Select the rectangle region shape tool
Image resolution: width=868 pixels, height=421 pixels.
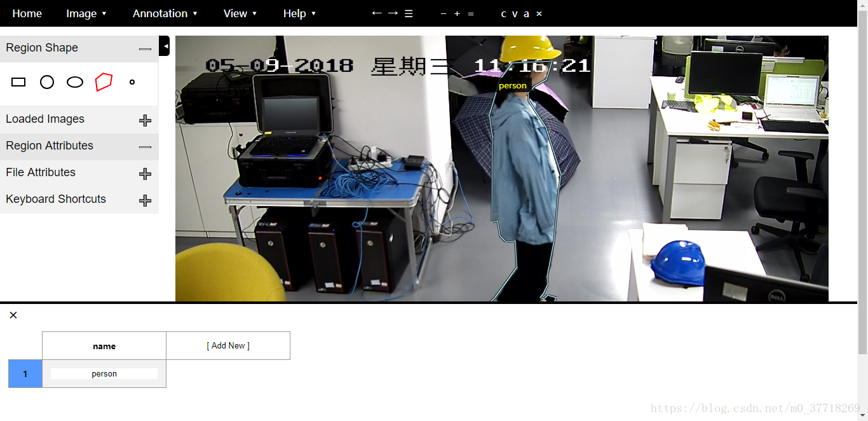[x=18, y=82]
